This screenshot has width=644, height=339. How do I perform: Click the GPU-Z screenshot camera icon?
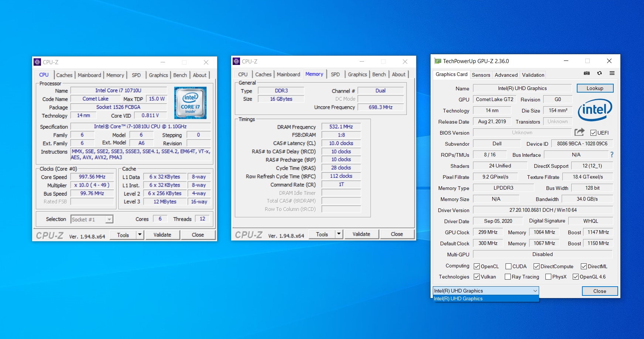[587, 73]
